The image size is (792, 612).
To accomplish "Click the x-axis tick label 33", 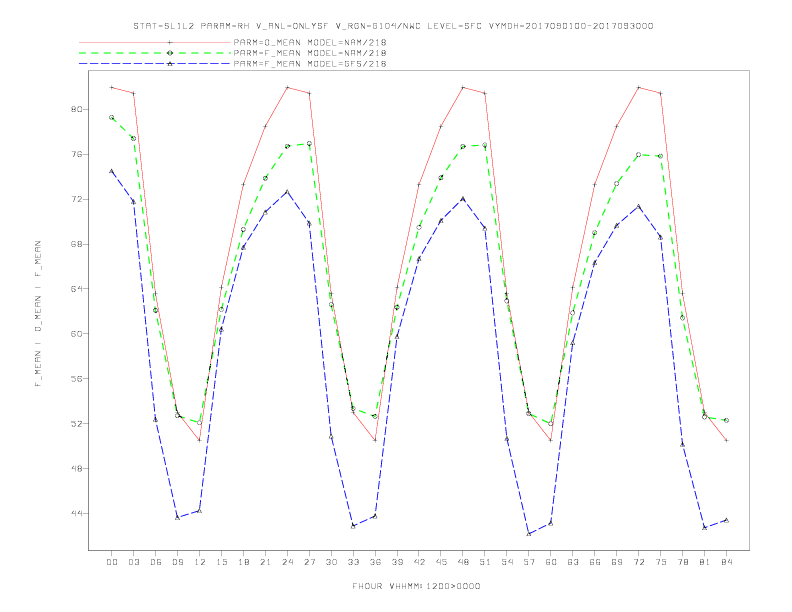I will [353, 562].
